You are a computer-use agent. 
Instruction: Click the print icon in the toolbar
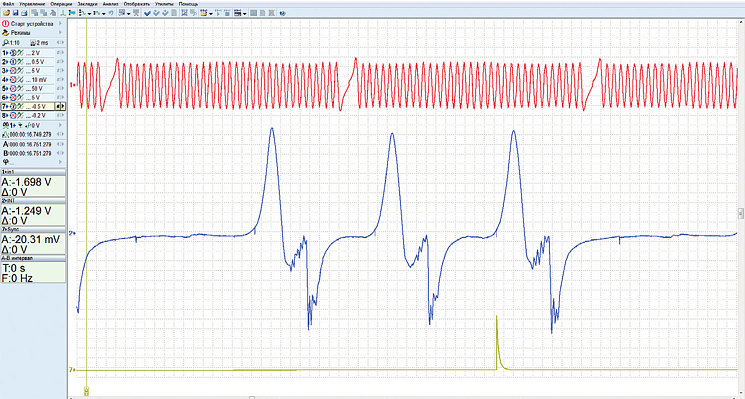(x=24, y=13)
